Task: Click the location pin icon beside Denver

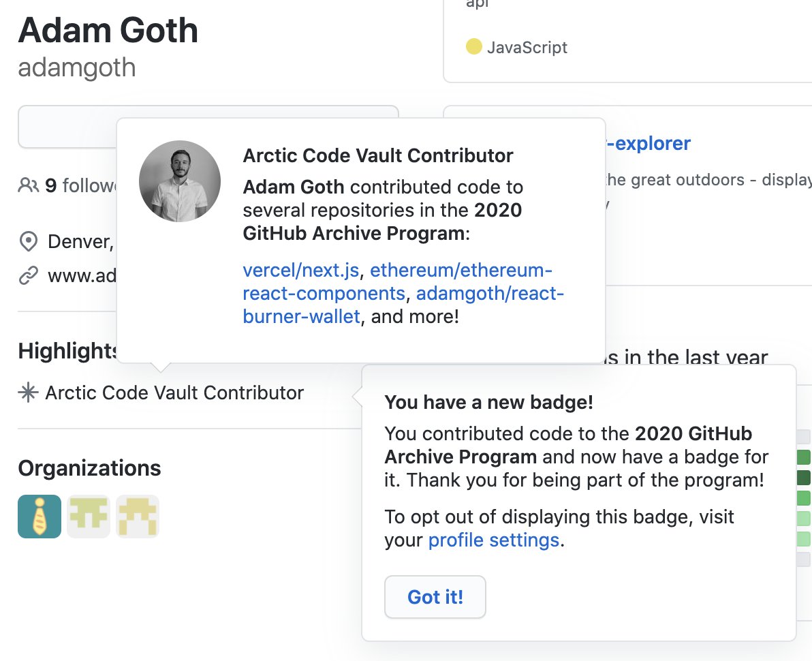Action: tap(28, 241)
